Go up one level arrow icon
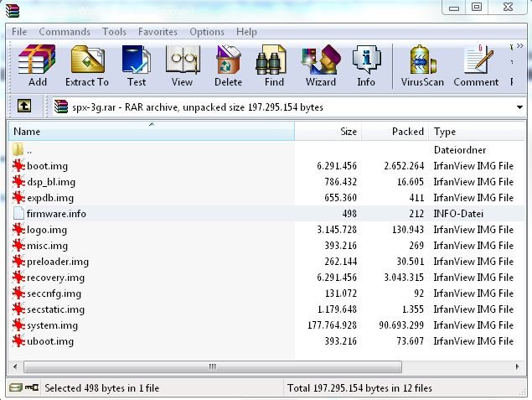The height and width of the screenshot is (400, 532). coord(24,106)
